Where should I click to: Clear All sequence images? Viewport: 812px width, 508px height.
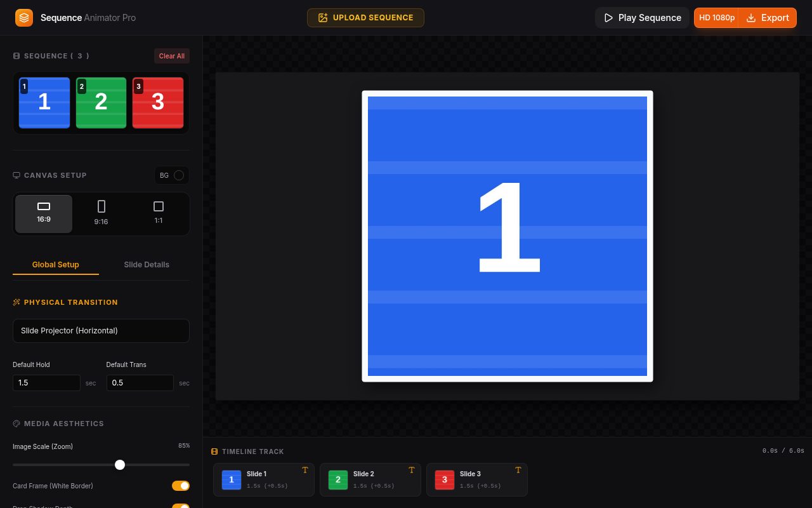tap(172, 56)
